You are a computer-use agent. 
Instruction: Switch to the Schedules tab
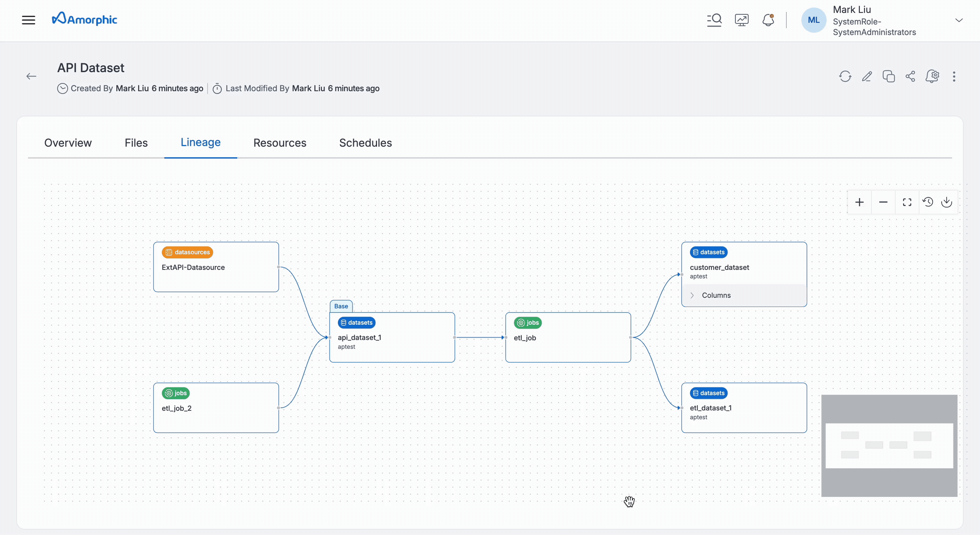coord(365,143)
